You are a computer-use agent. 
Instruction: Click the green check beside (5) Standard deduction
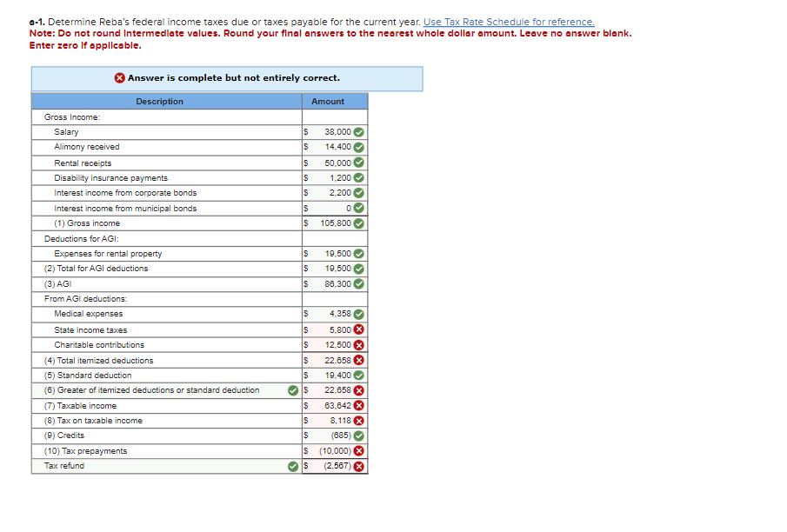360,375
